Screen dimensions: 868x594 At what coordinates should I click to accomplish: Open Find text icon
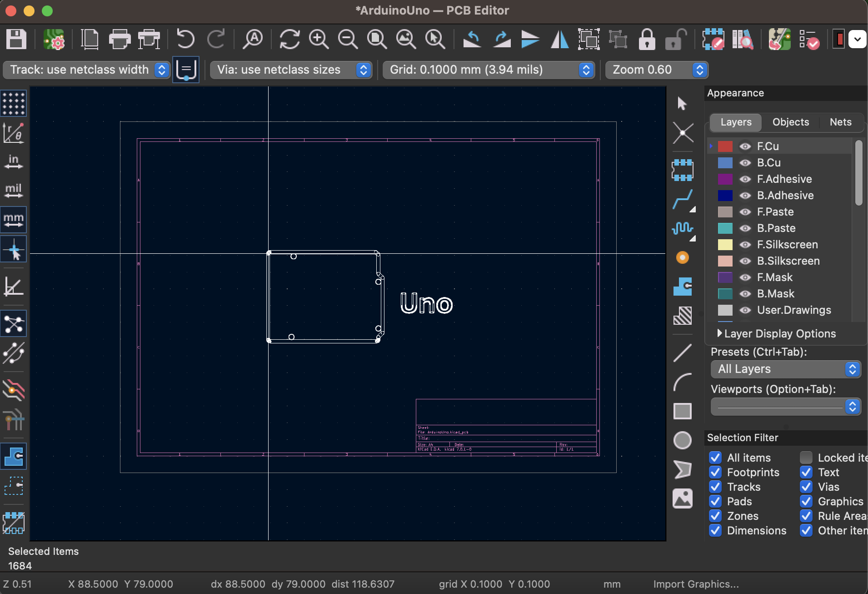[x=253, y=39]
